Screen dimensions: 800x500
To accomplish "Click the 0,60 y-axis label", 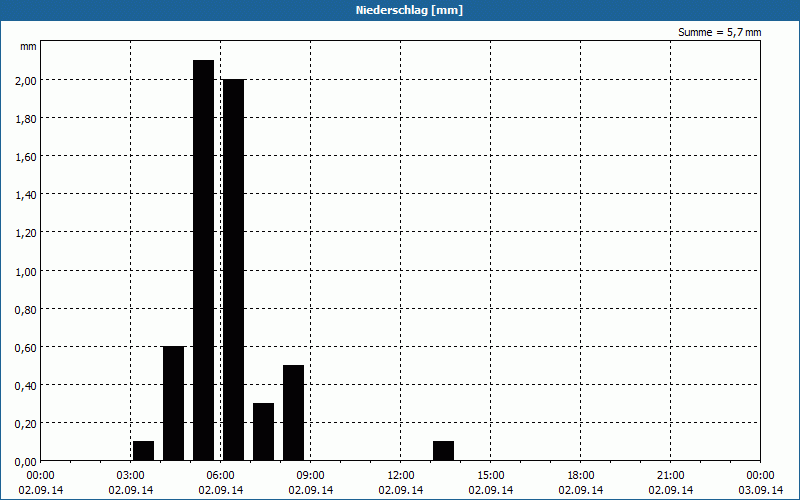I will [x=26, y=347].
